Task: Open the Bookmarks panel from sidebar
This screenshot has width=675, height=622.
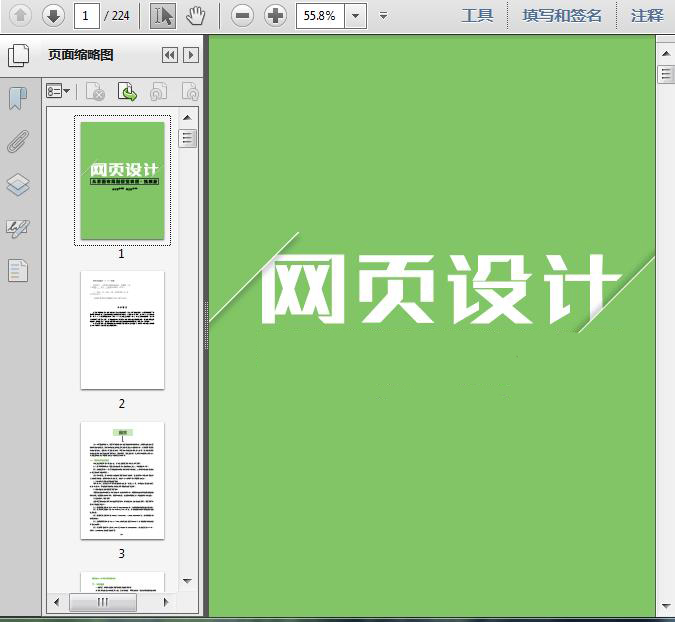Action: point(18,98)
